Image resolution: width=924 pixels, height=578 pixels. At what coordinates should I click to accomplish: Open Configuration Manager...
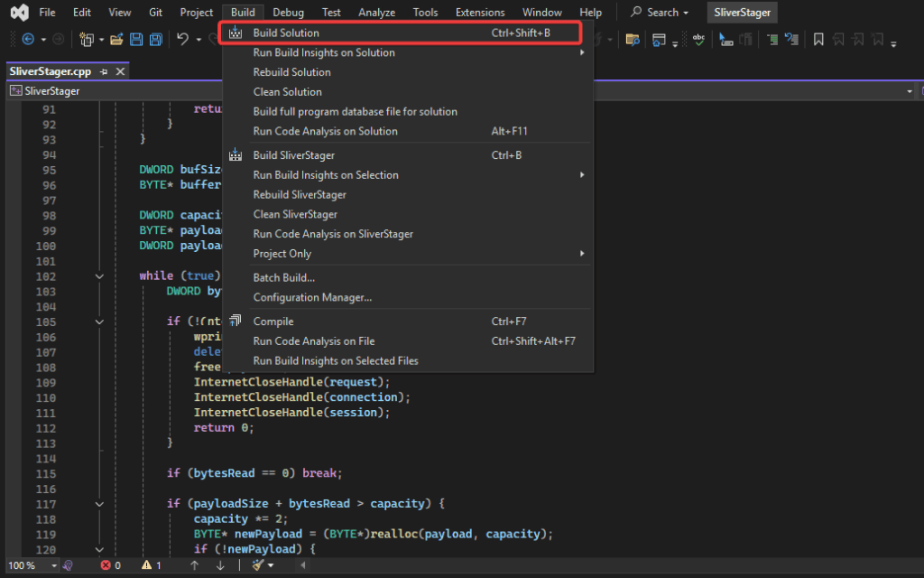pyautogui.click(x=408, y=297)
